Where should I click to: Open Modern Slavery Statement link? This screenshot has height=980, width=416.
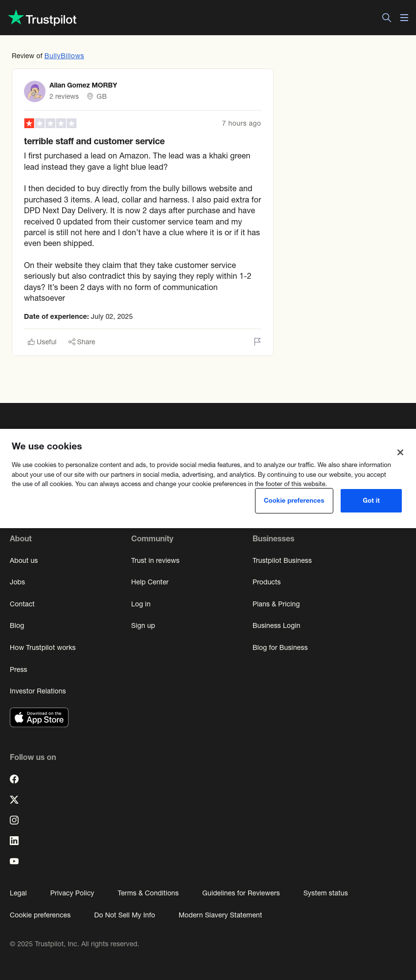click(220, 915)
